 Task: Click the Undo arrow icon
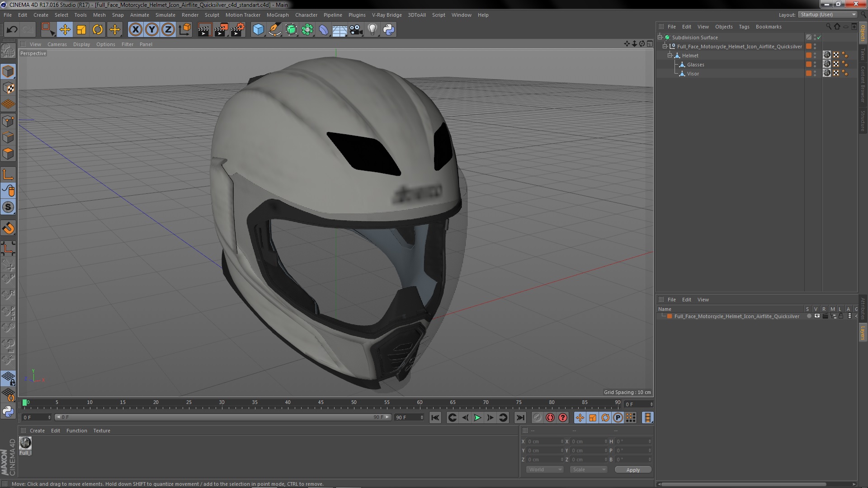click(x=12, y=30)
